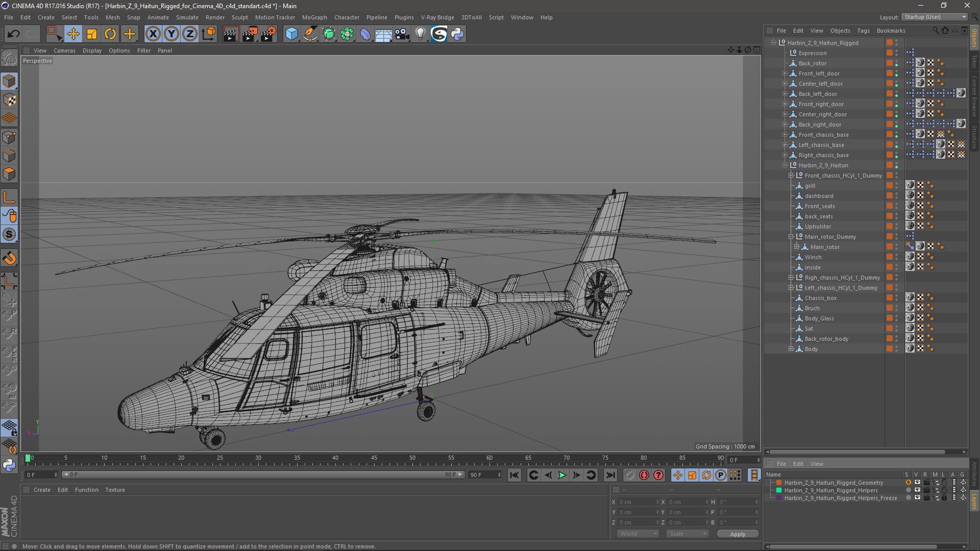
Task: Open the viewport Display menu
Action: click(x=92, y=51)
